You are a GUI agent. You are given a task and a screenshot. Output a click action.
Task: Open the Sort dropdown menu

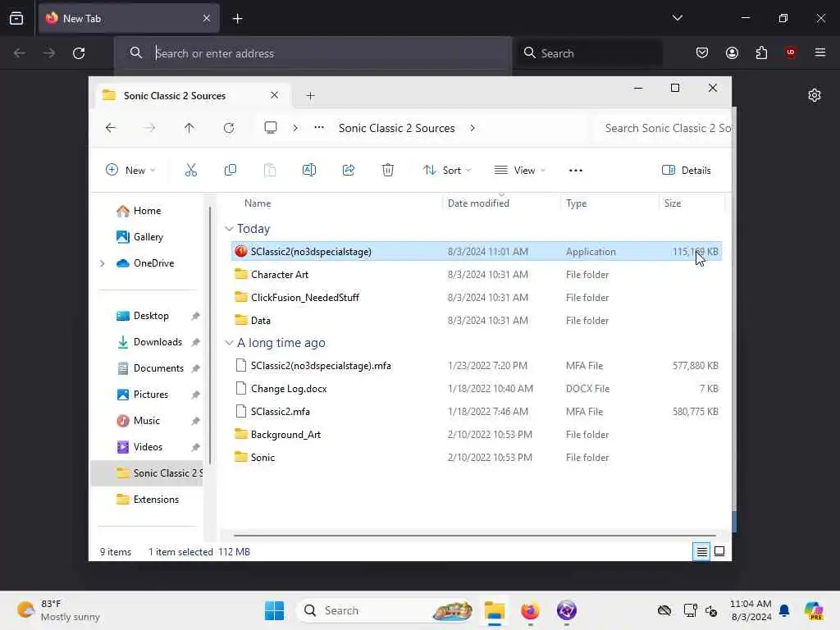[447, 171]
